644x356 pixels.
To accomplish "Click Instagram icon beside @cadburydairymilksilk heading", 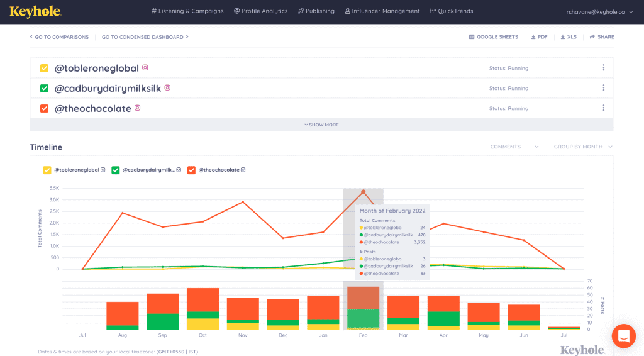I will click(x=167, y=87).
